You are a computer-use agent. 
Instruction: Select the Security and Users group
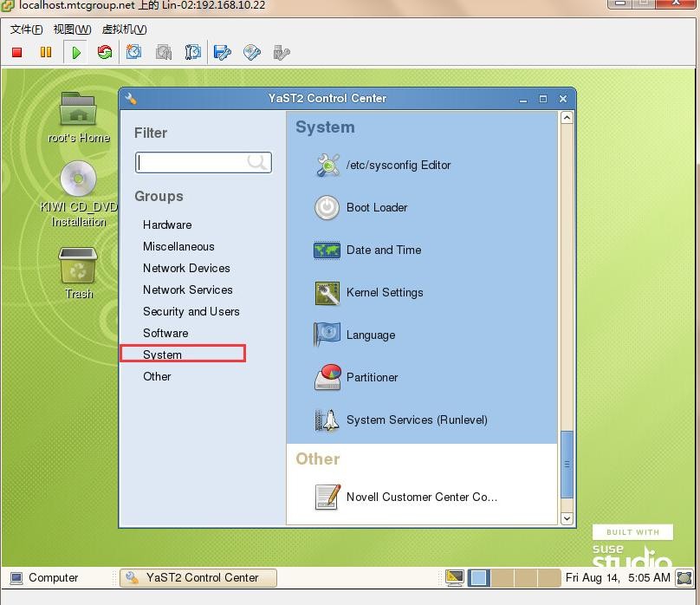pyautogui.click(x=191, y=312)
